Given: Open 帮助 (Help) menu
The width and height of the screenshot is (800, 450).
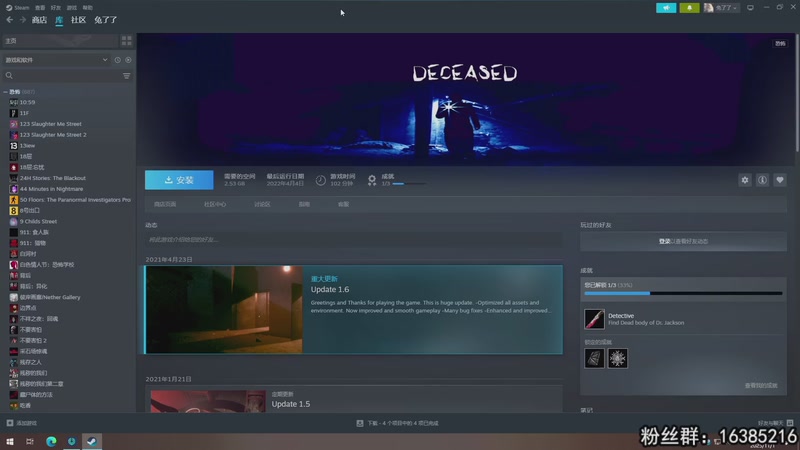Looking at the screenshot, I should pyautogui.click(x=88, y=8).
